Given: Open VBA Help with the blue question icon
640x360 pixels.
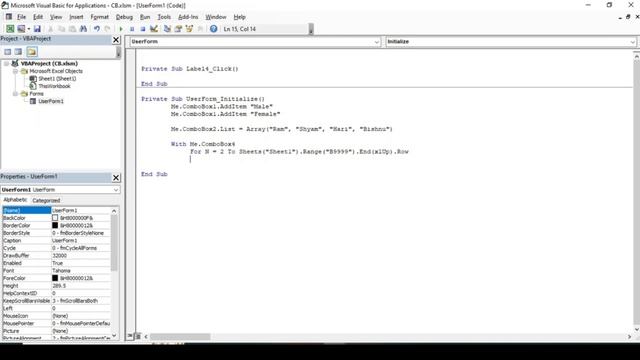Looking at the screenshot, I should (213, 29).
